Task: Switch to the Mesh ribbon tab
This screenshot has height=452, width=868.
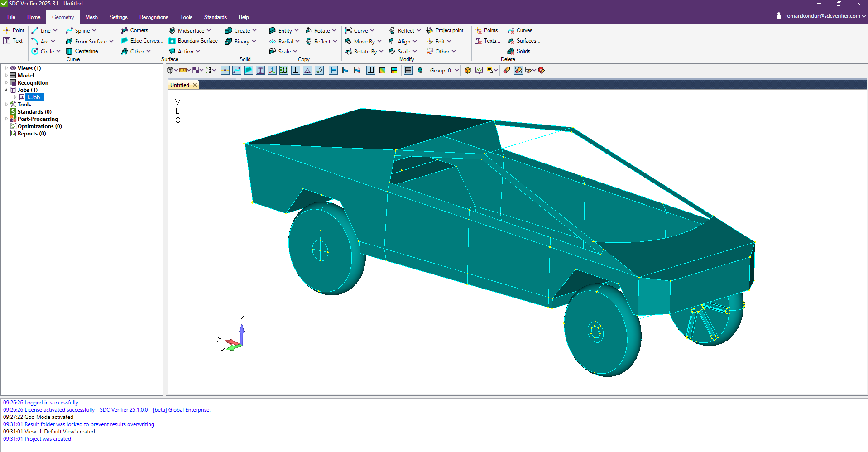Action: (91, 17)
